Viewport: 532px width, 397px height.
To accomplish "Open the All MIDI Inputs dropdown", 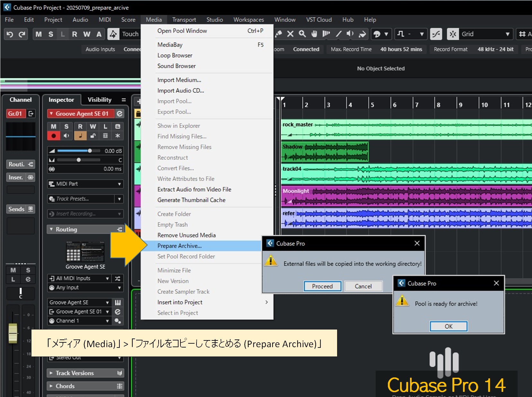I will click(80, 278).
